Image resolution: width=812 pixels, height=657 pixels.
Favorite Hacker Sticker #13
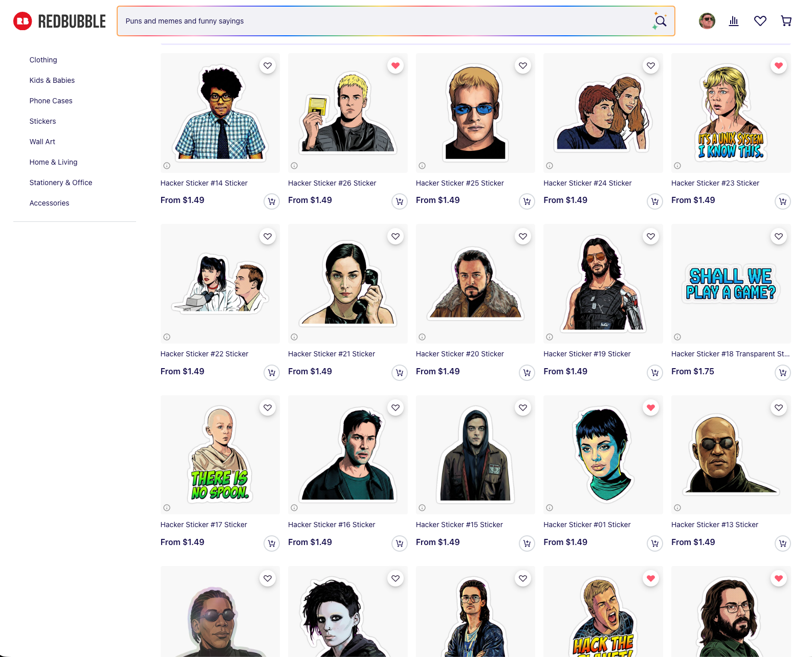pos(779,407)
